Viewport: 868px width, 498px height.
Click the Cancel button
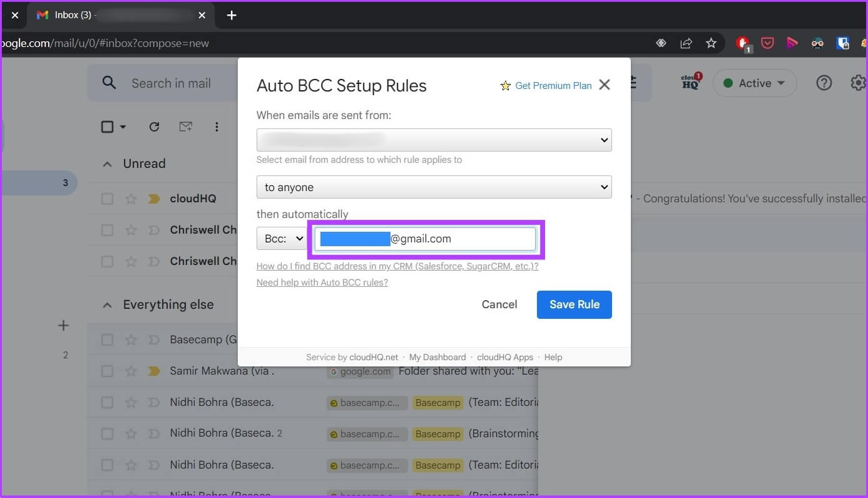pyautogui.click(x=499, y=304)
